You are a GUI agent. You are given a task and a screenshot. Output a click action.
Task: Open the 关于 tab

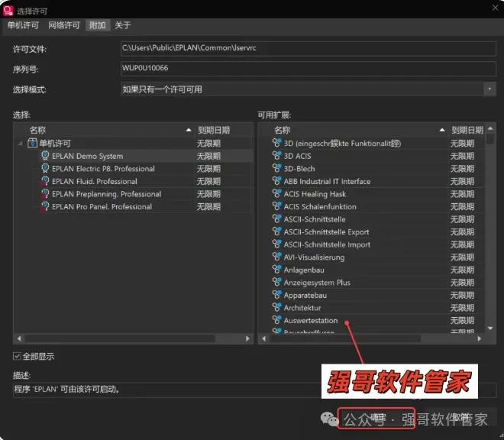pos(123,25)
